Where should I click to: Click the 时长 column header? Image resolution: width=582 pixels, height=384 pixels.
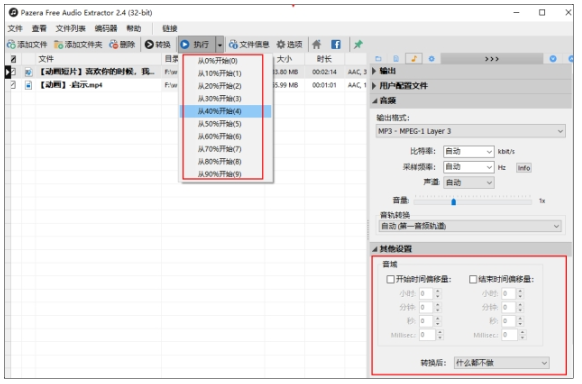(x=324, y=59)
